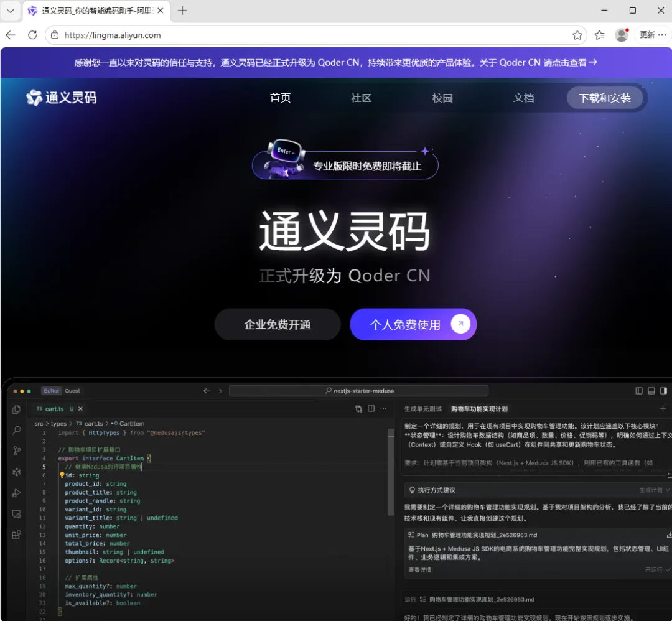Viewport: 672px width, 621px height.
Task: Expand the 执行方式建议 section
Action: [538, 490]
